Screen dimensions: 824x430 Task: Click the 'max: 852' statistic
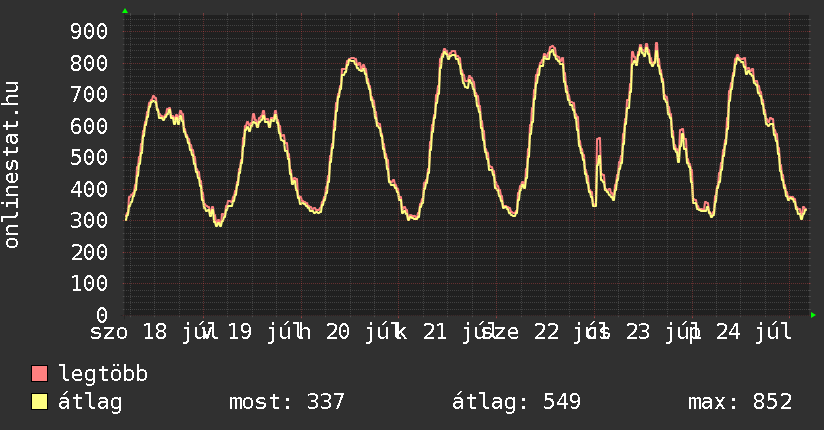pos(740,402)
